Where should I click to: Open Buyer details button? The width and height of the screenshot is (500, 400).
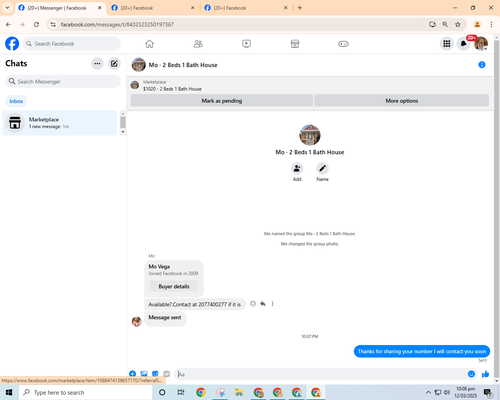pyautogui.click(x=174, y=286)
